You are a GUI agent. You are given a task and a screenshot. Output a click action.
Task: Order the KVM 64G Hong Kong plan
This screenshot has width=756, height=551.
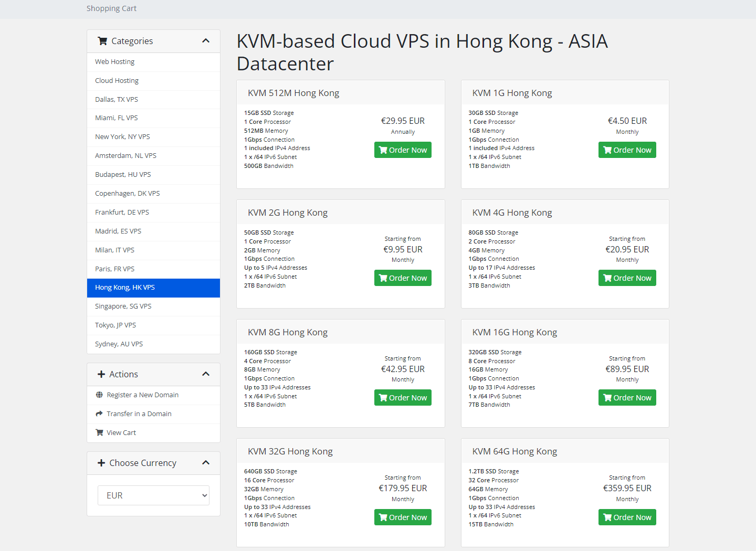coord(627,517)
